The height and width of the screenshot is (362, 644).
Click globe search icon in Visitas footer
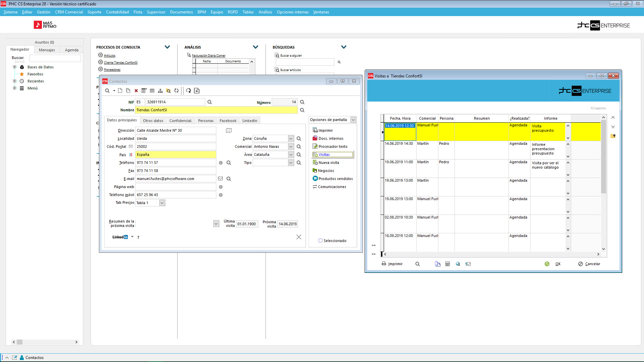tap(458, 264)
